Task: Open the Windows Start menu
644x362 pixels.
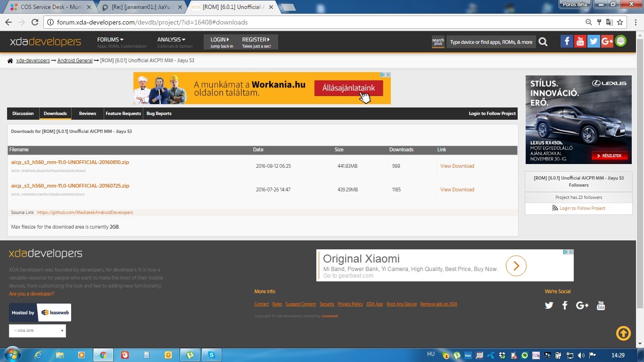Action: click(x=12, y=354)
